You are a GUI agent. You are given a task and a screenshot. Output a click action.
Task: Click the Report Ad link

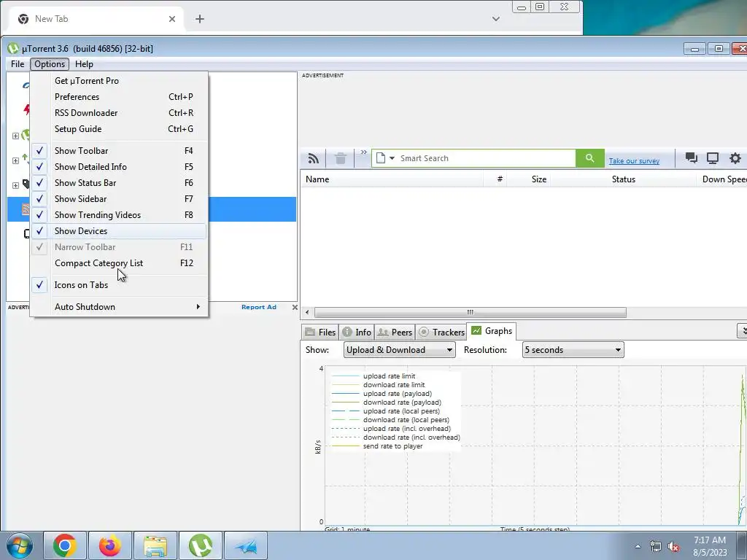259,307
